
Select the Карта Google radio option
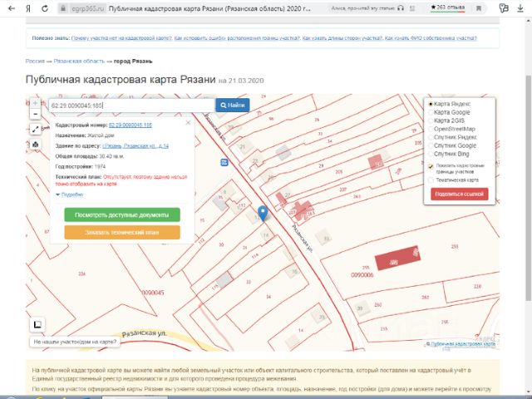click(430, 111)
